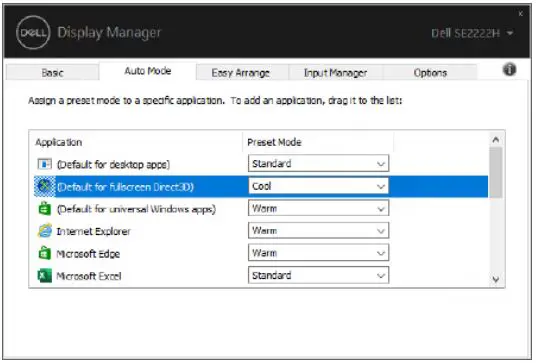
Task: Click the application list scrollbar thumb
Action: pos(496,172)
